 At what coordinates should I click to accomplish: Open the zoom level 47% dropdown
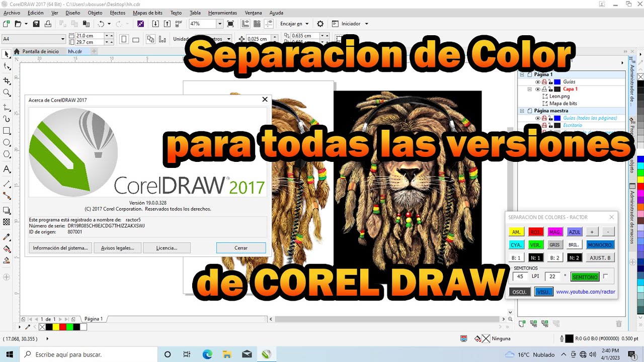coord(220,24)
